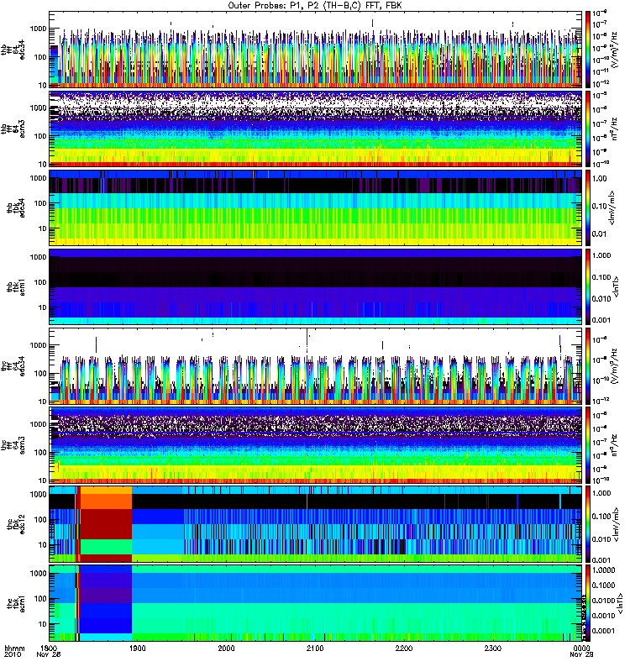Click the '0000' time axis label

tap(581, 648)
